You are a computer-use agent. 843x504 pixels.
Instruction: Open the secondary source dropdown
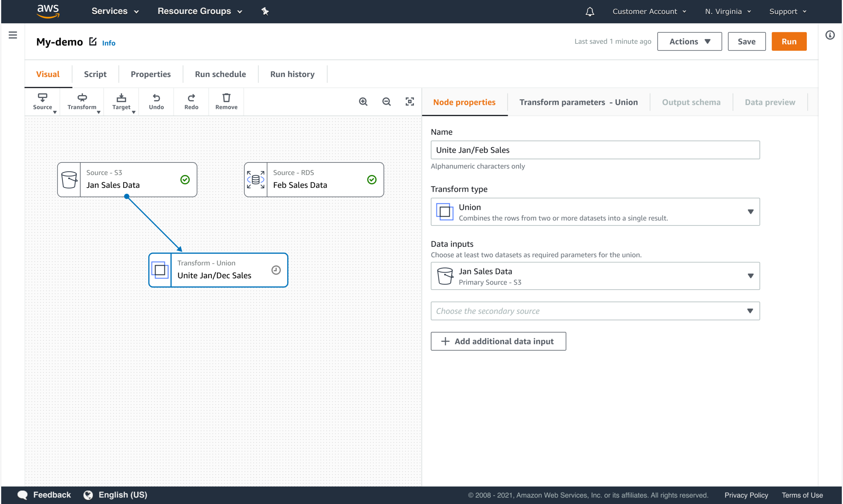click(x=595, y=311)
